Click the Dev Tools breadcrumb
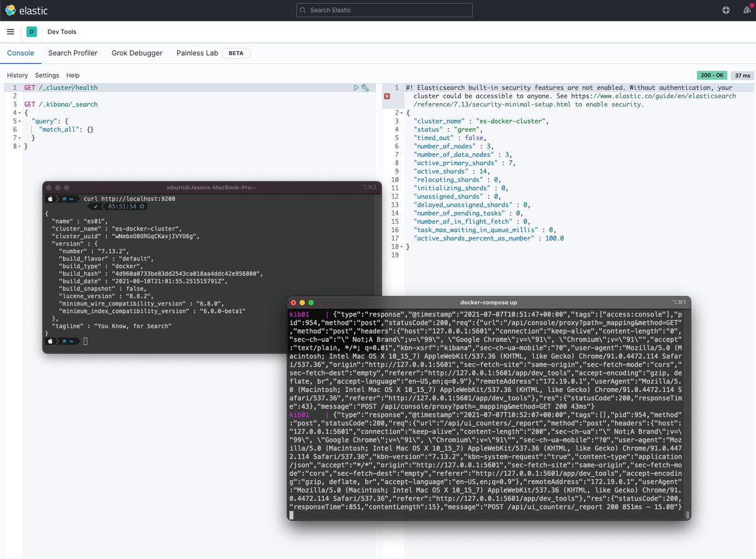 pyautogui.click(x=62, y=32)
